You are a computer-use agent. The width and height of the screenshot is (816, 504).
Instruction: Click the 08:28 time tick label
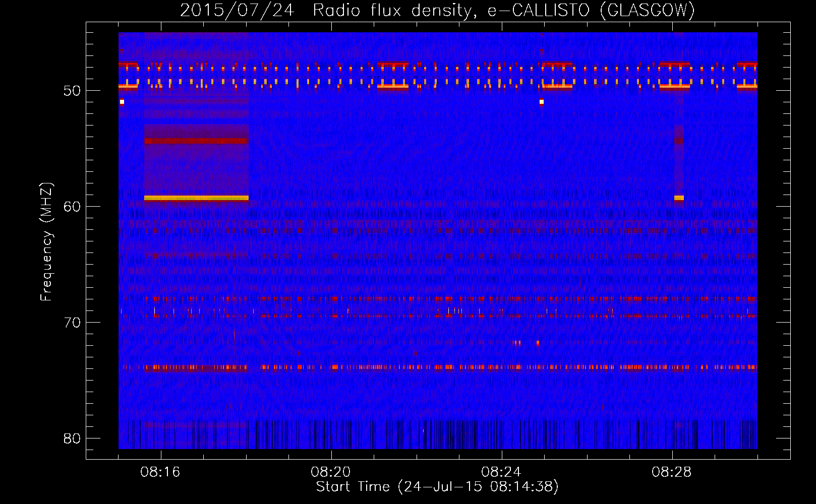coord(671,472)
